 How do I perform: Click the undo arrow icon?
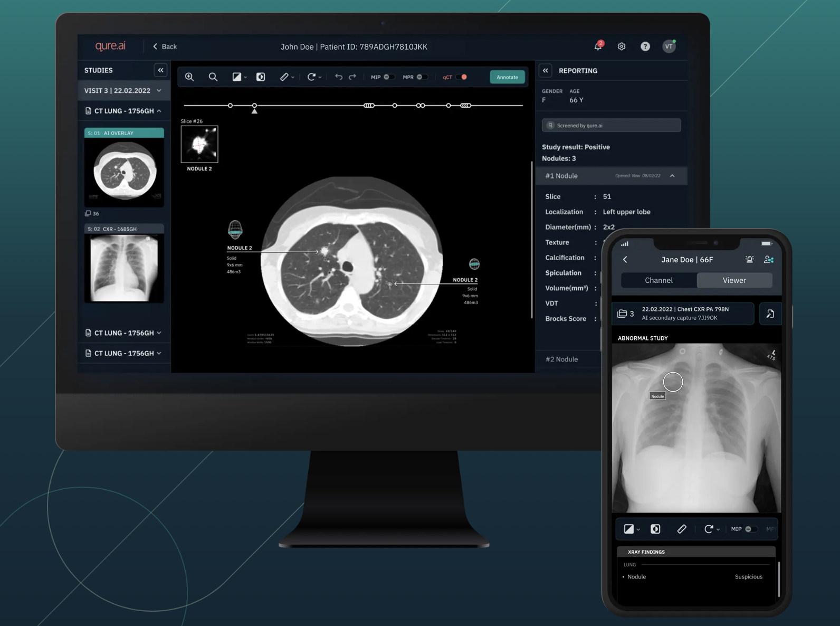point(338,77)
